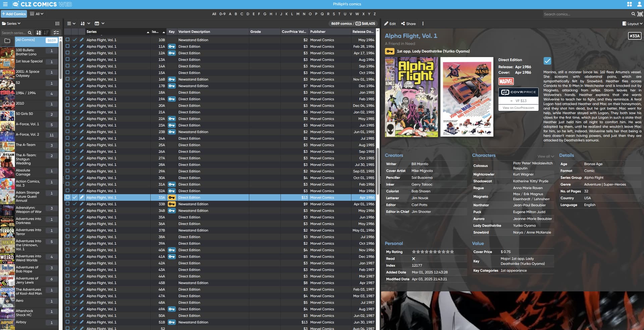
Task: Click the barcode scanner icon
Action: point(640,14)
